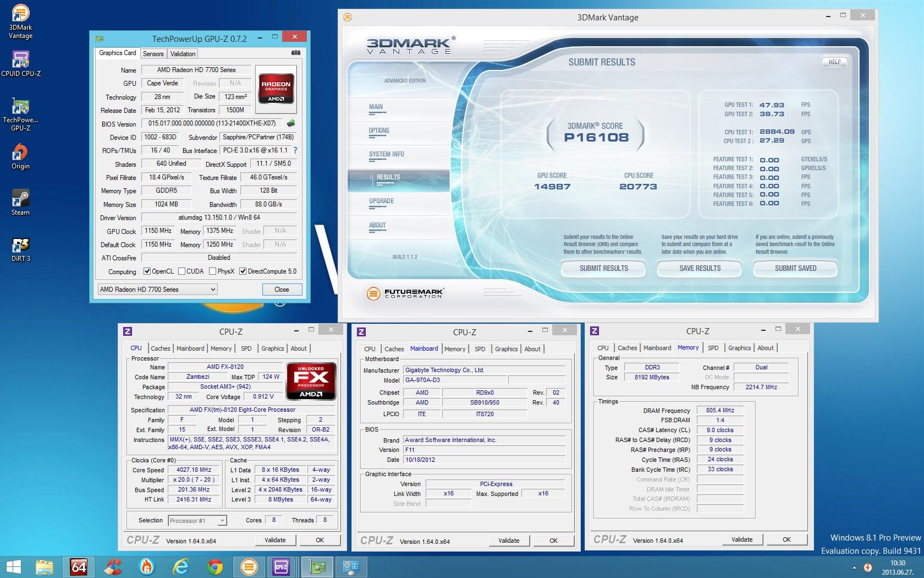
Task: Click the HELP button in 3DMark Vantage
Action: click(834, 62)
